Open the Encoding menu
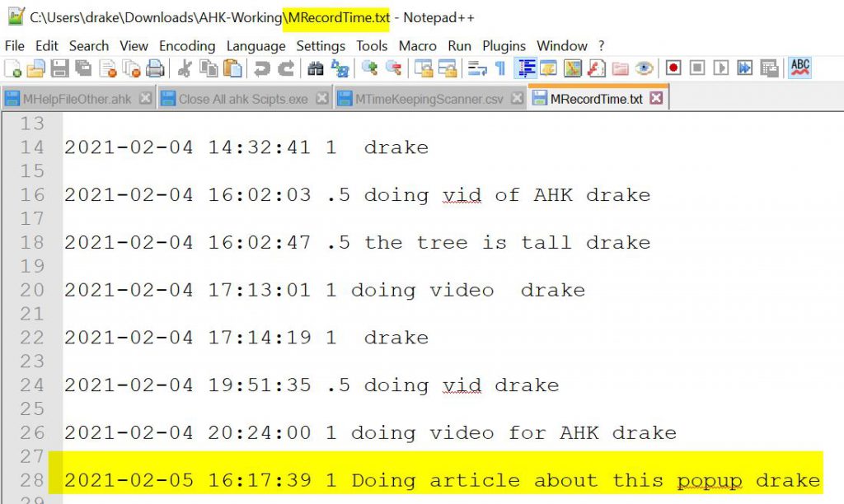 coord(187,46)
